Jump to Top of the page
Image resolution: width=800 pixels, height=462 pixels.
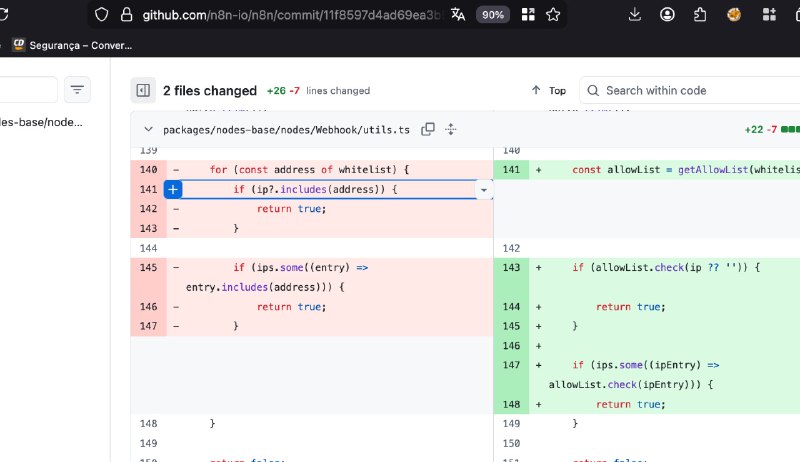coord(548,90)
